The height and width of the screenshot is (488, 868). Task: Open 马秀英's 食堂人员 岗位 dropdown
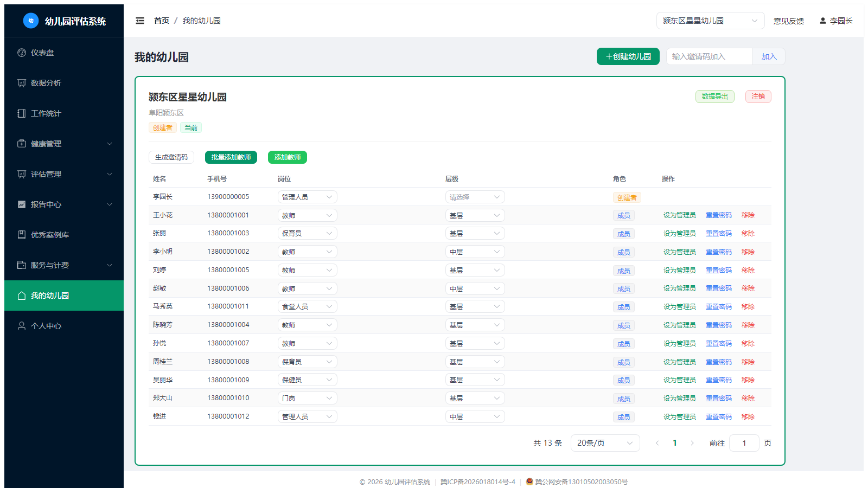308,306
